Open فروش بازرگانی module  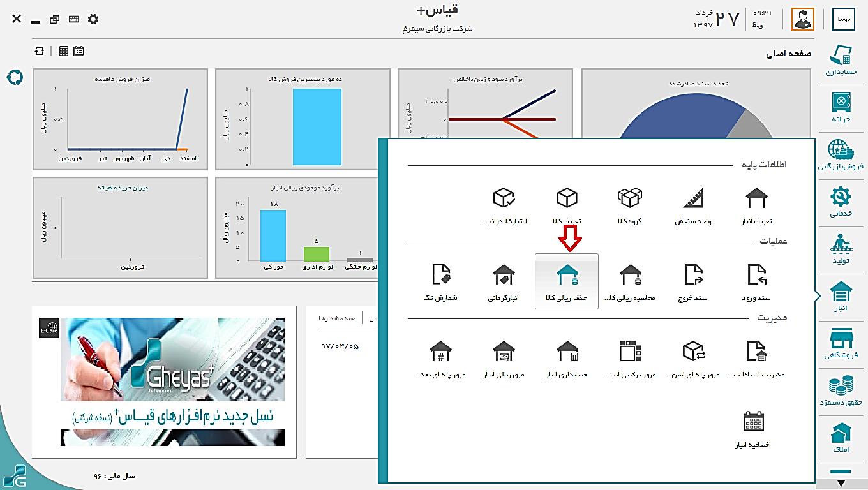841,155
